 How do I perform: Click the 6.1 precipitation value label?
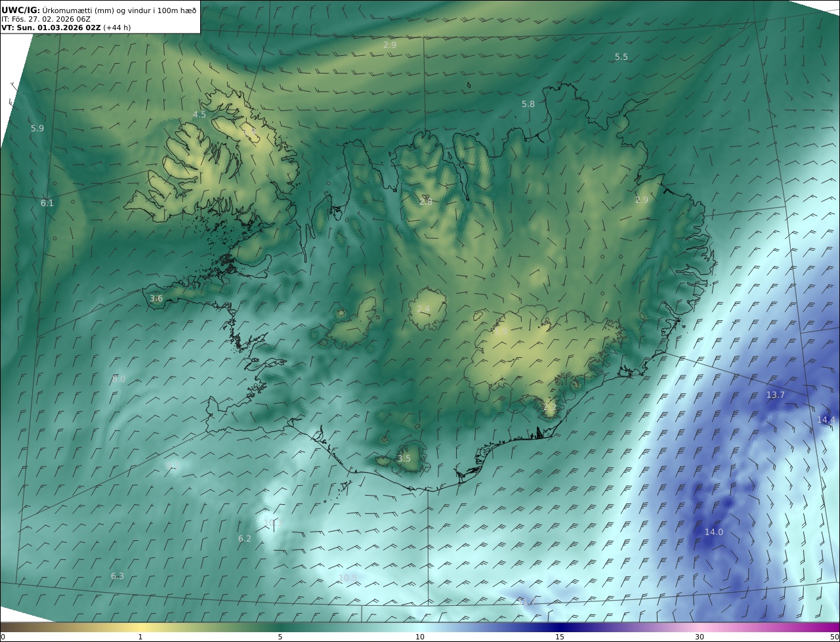(47, 203)
